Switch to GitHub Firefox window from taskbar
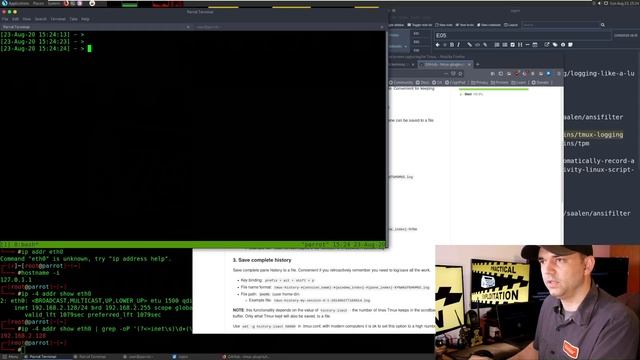This screenshot has height=360, width=640. click(x=246, y=357)
